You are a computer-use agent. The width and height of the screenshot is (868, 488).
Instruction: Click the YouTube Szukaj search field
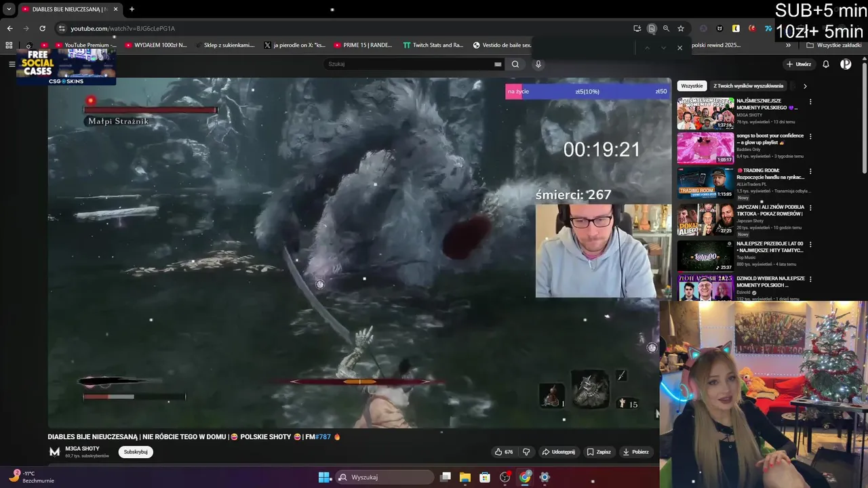[x=414, y=64]
